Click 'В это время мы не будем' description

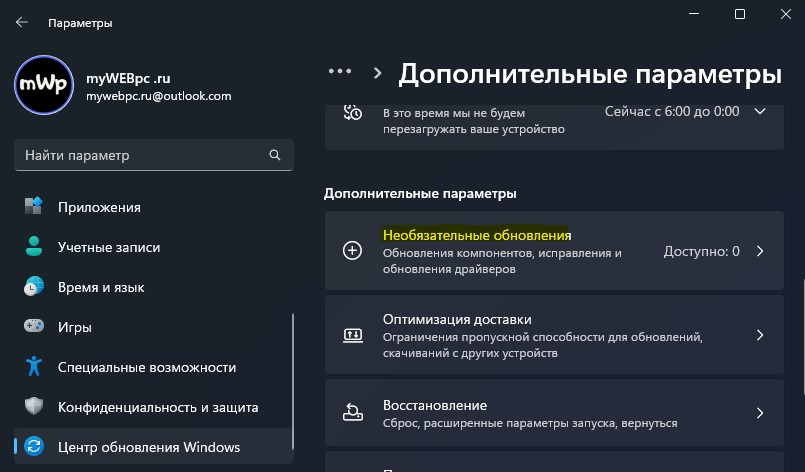point(473,121)
